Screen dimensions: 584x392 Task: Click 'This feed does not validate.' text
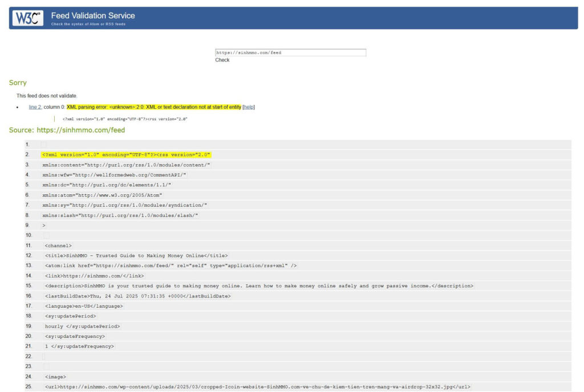click(47, 96)
